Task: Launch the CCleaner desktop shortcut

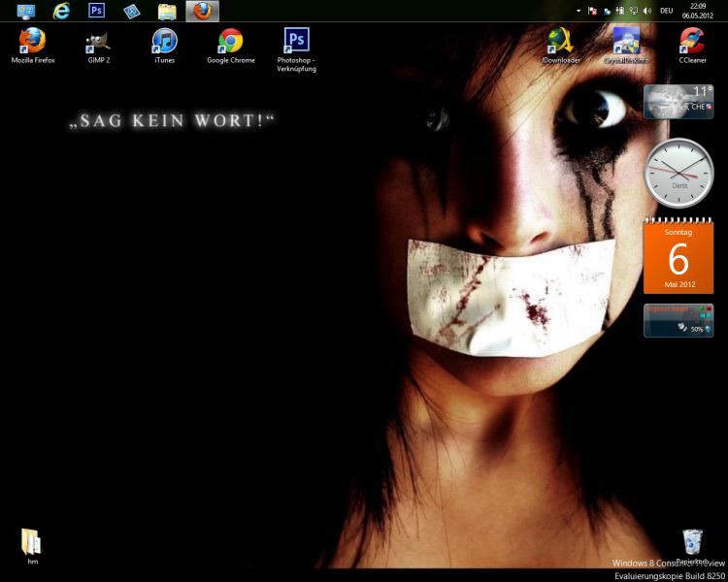Action: [691, 42]
